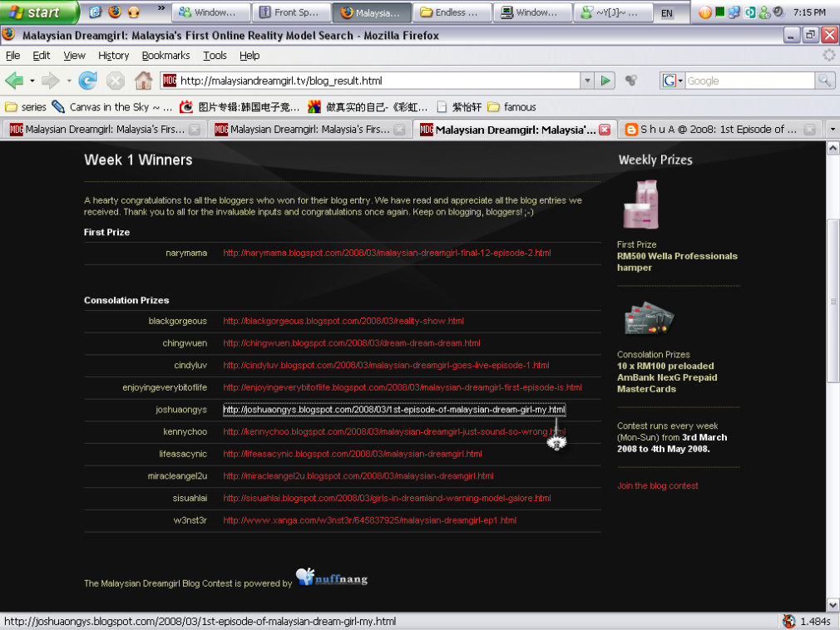Open chingwuen's dream-dream-dream link

(352, 343)
